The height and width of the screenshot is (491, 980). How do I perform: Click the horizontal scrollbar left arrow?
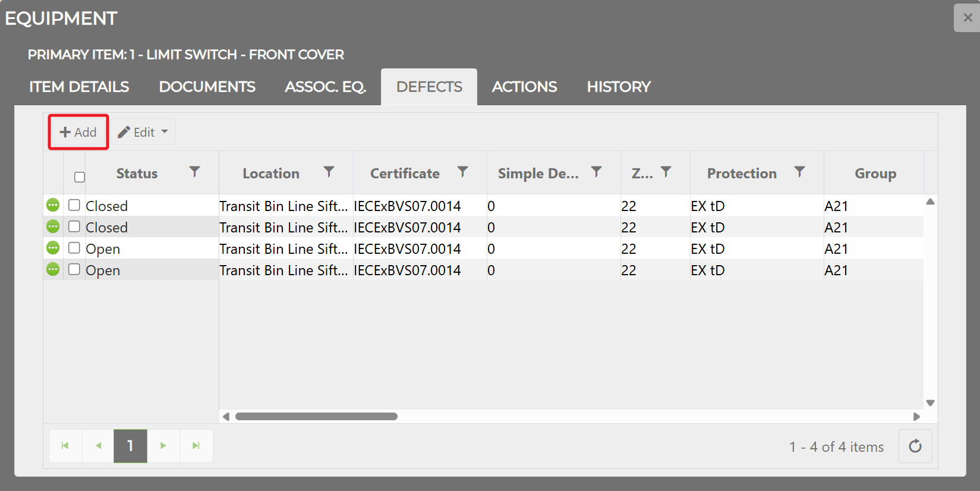(x=226, y=417)
